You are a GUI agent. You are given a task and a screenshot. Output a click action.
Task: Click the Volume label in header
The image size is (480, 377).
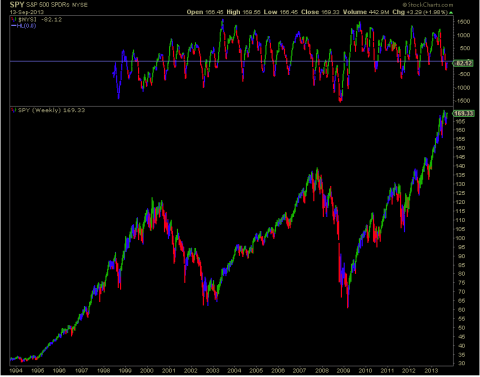point(355,12)
